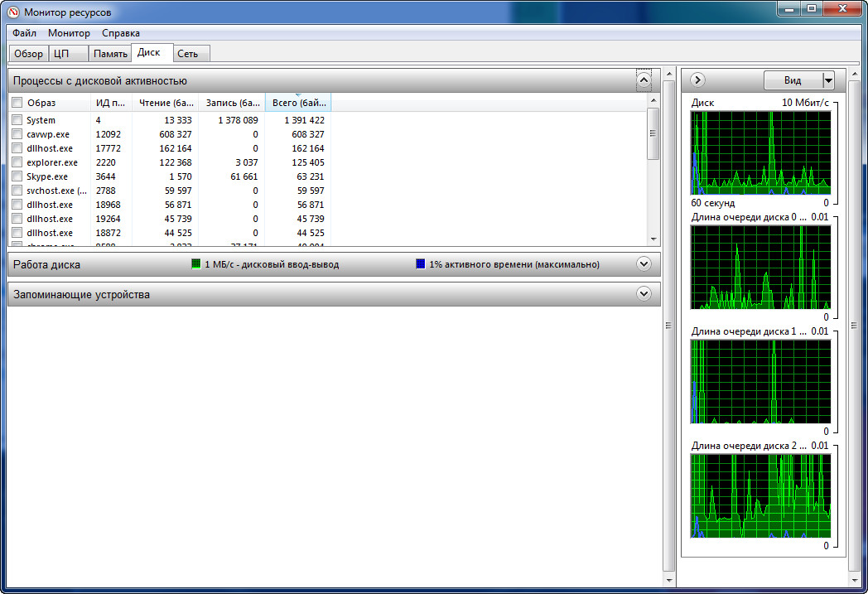Click the Вид button
The image size is (868, 594).
793,81
